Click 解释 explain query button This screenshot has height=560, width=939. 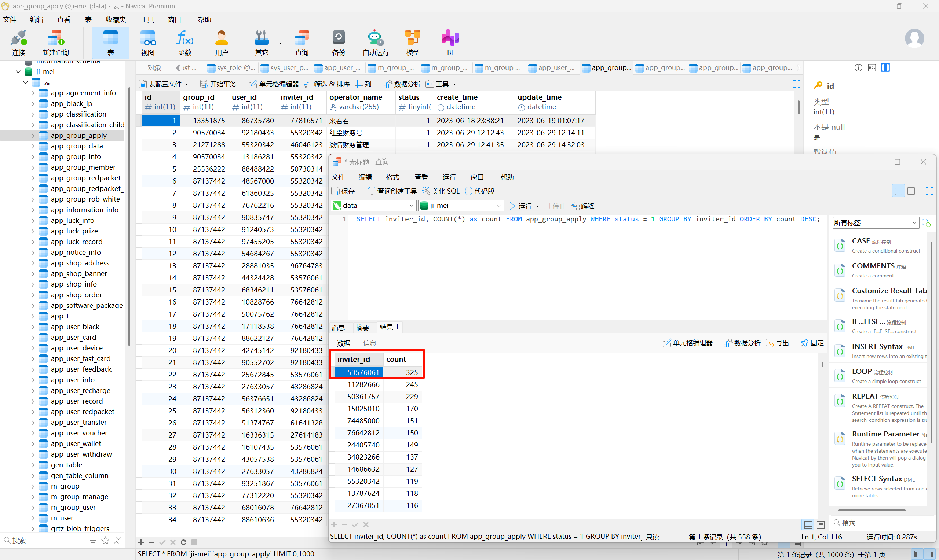tap(582, 206)
